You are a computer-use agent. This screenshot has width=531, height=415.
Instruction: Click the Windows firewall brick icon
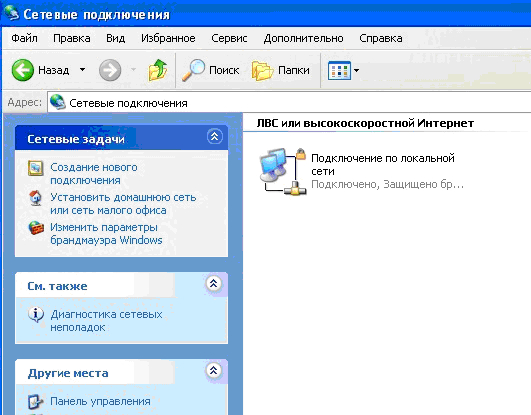pos(36,228)
